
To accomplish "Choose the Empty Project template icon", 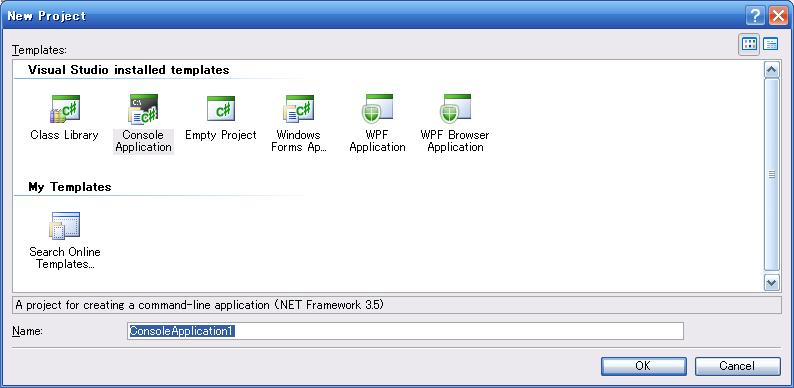I will (221, 108).
